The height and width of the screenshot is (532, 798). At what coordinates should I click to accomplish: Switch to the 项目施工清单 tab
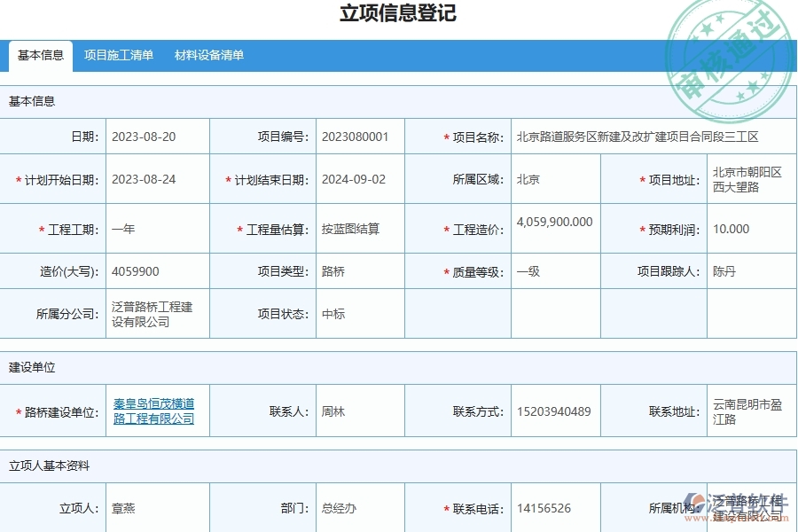click(x=119, y=55)
